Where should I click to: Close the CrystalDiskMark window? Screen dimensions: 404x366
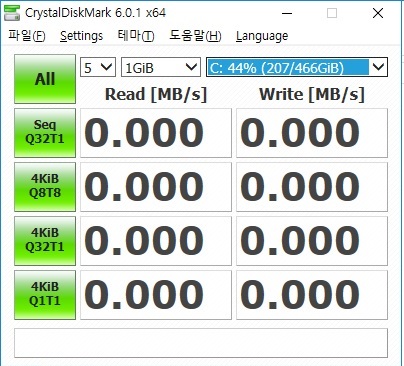coord(378,13)
